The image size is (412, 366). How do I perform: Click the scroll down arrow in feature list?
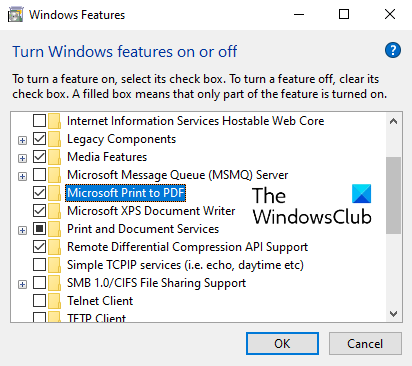tap(393, 314)
